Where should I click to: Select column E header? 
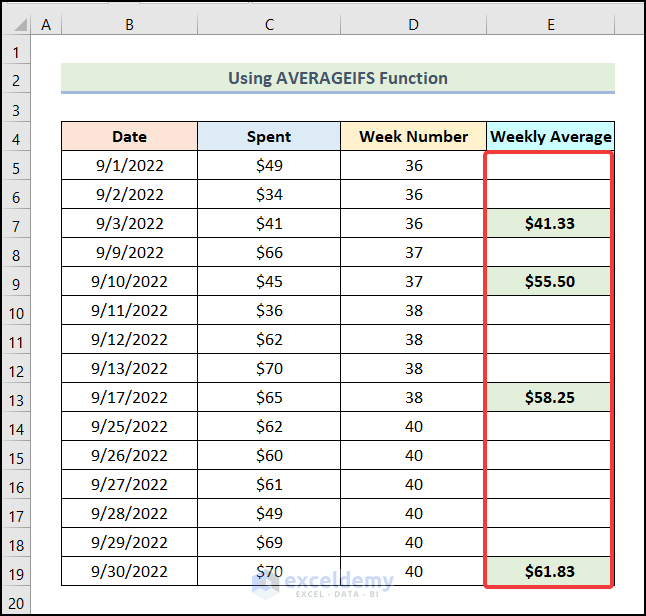(x=550, y=25)
